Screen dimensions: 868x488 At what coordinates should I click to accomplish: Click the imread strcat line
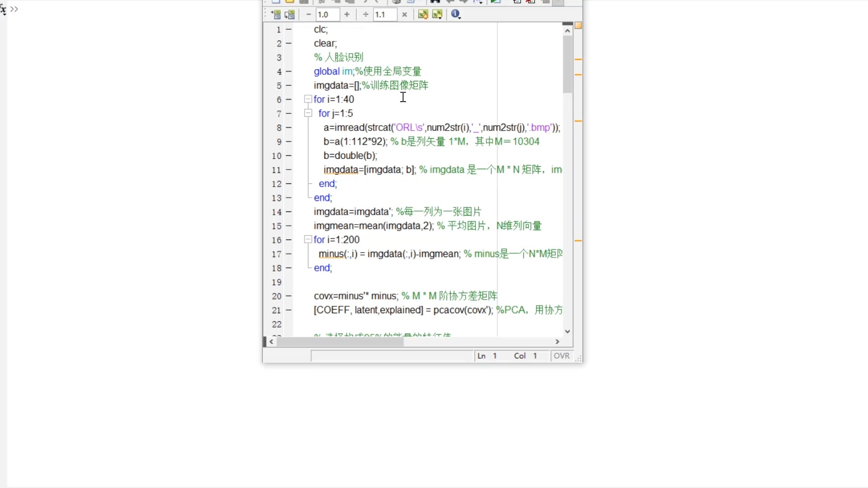[x=442, y=127]
